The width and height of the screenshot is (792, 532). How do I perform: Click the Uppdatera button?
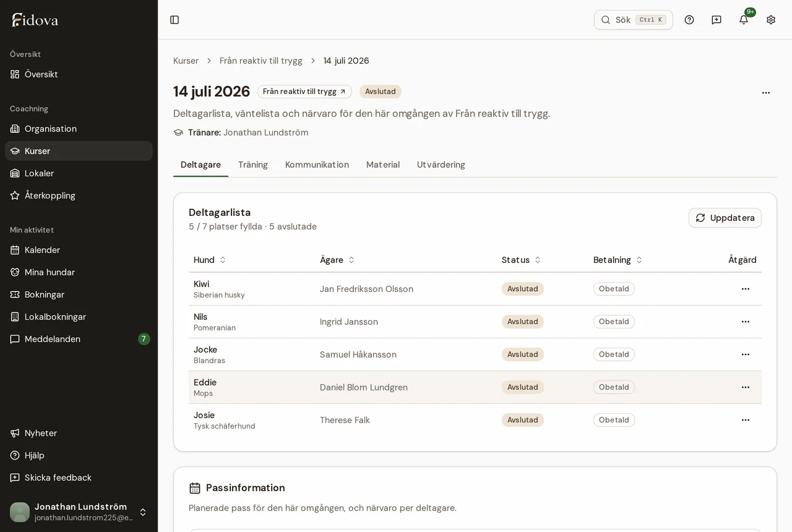(x=725, y=218)
